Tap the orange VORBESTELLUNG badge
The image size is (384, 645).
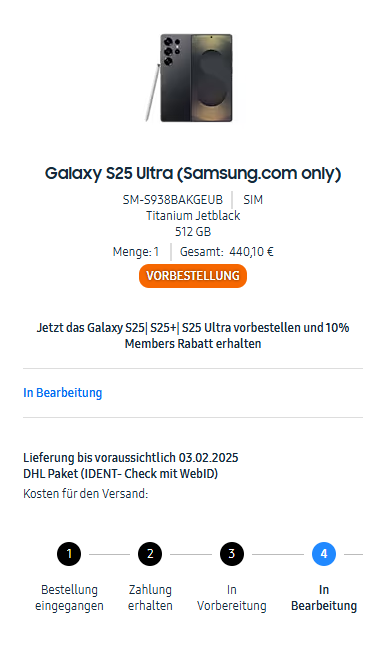coord(193,276)
